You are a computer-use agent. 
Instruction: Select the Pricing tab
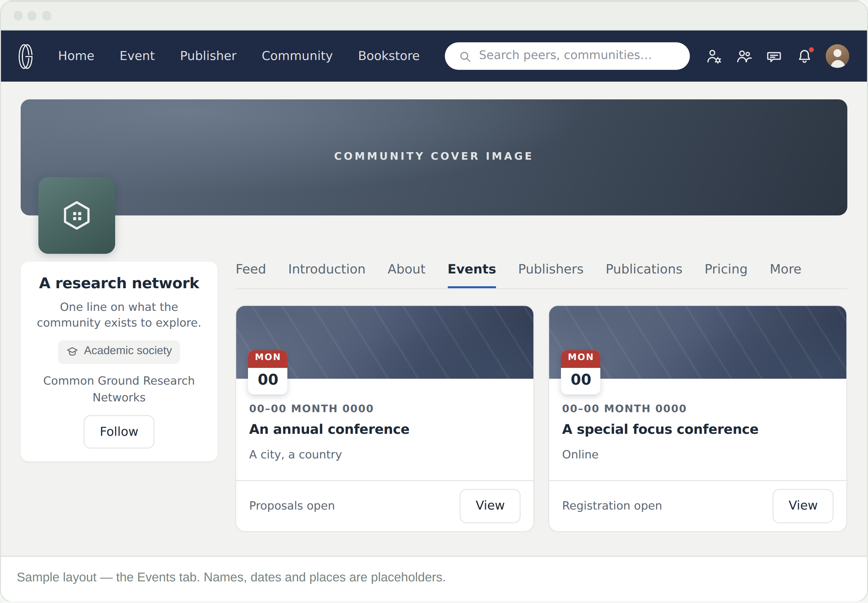[x=726, y=269]
